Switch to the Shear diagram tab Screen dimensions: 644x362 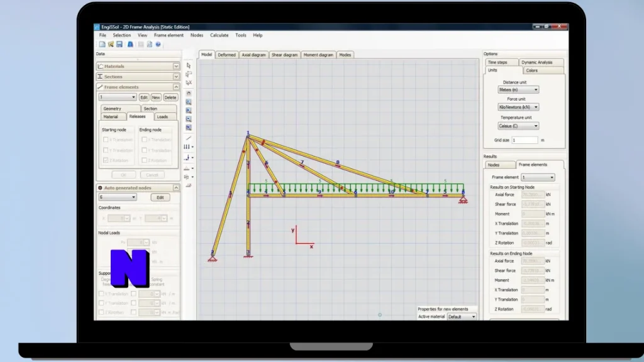click(x=285, y=55)
